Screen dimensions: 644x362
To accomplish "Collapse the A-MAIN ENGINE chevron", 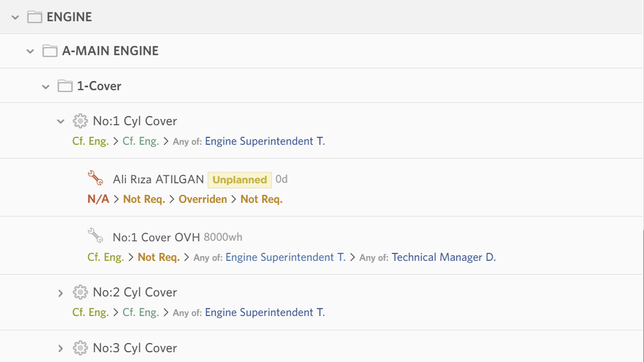I will tap(30, 51).
